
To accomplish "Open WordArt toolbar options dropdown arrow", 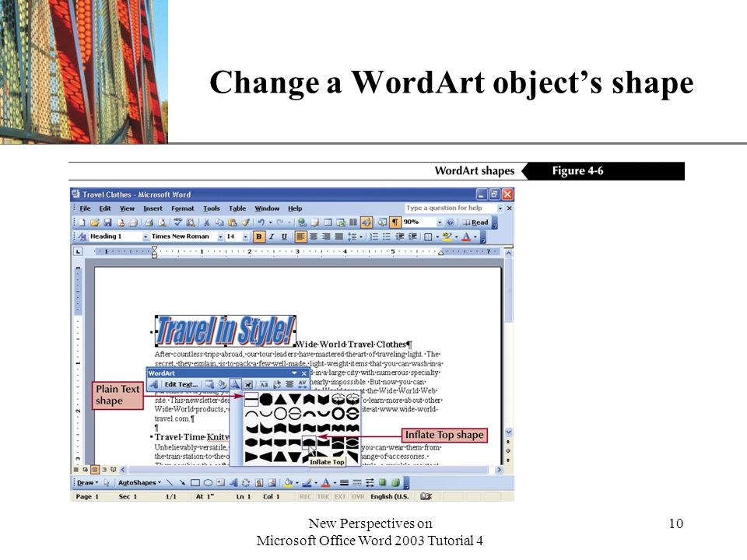I will [x=294, y=373].
